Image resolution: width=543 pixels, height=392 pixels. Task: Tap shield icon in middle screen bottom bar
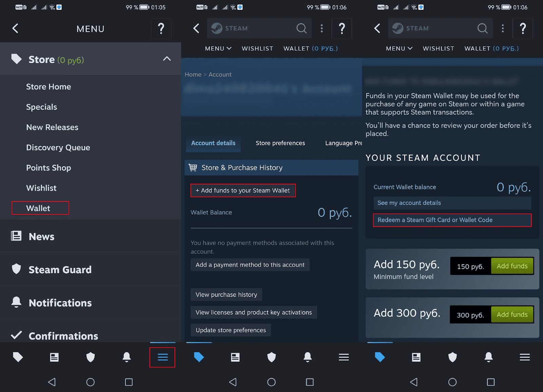pos(271,357)
